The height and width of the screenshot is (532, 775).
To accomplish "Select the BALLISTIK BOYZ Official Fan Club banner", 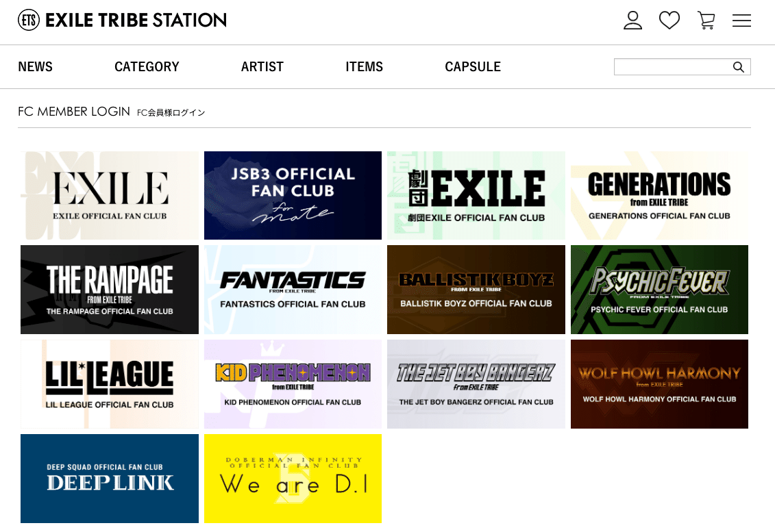I will tap(476, 290).
